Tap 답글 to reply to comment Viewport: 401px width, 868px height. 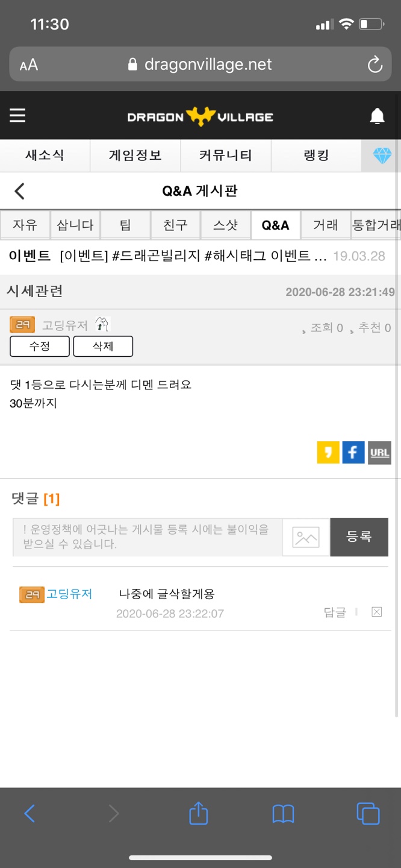[x=335, y=612]
